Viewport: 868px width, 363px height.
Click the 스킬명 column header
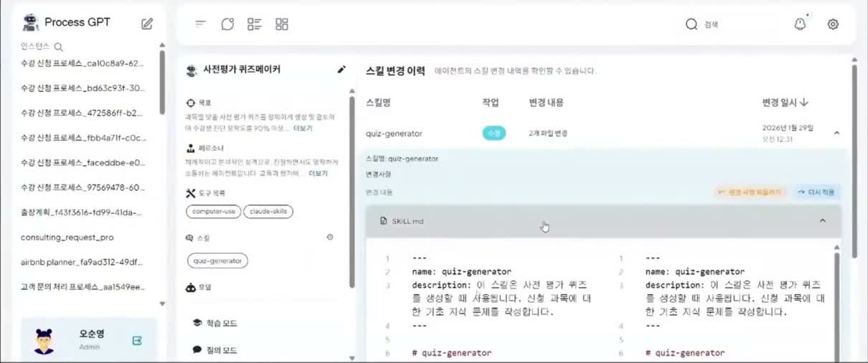coord(378,103)
